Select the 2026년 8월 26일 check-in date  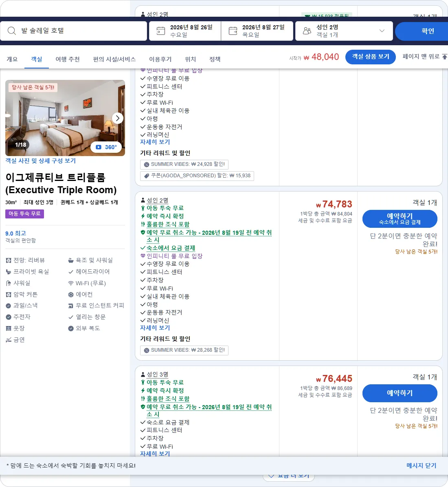coord(185,31)
